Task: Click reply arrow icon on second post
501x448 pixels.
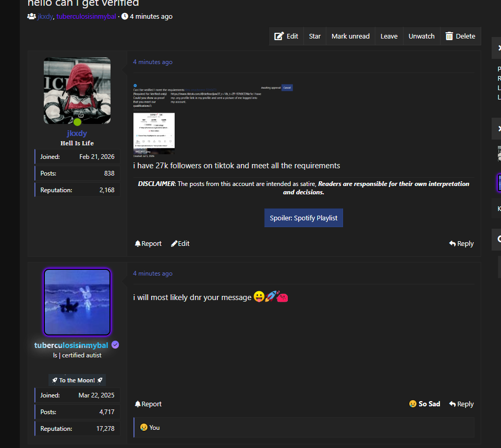Action: tap(452, 404)
